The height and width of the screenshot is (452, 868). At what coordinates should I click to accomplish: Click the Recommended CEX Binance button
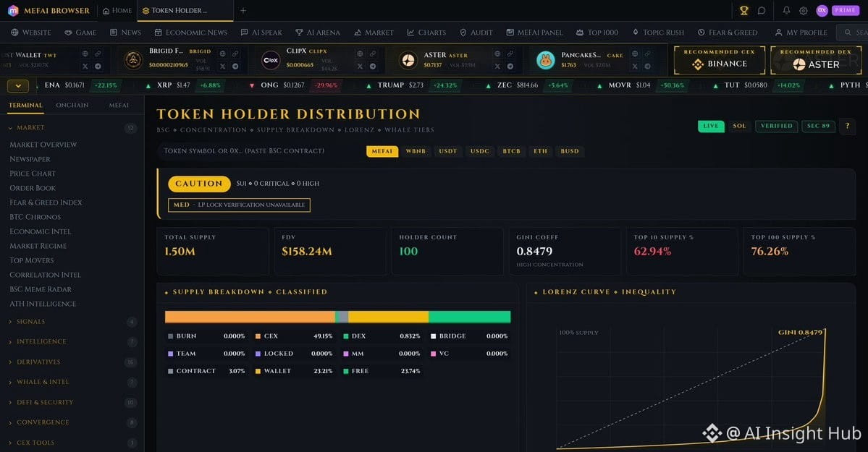pyautogui.click(x=720, y=60)
